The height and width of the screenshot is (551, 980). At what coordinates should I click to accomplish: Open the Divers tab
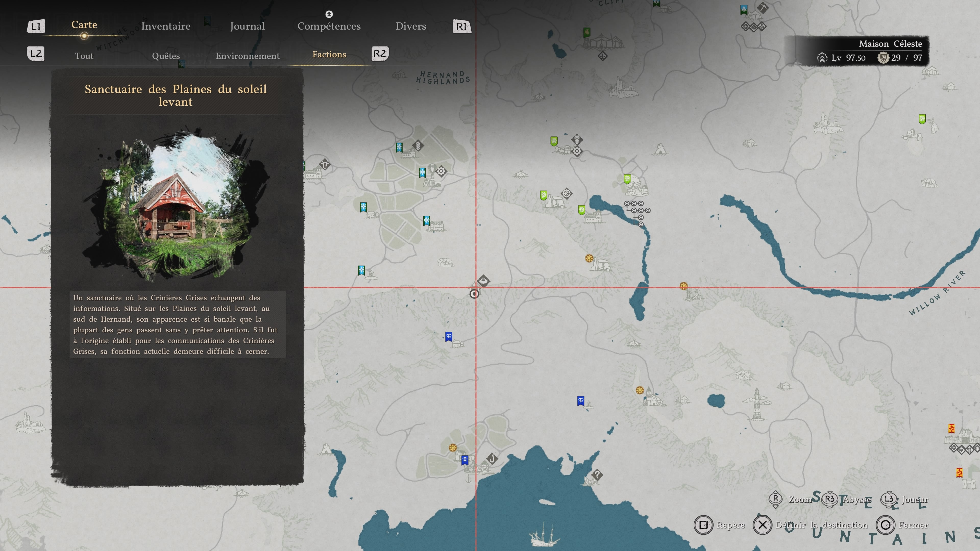[411, 26]
